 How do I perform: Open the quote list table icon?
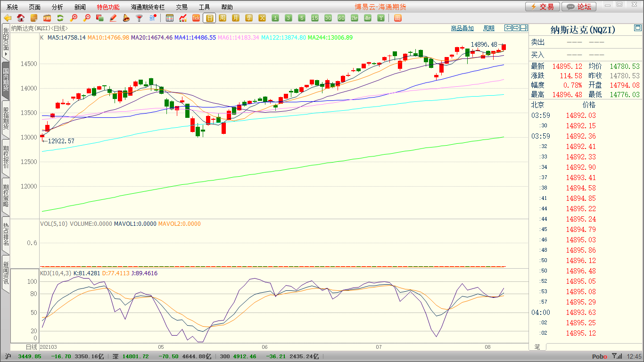[x=170, y=18]
